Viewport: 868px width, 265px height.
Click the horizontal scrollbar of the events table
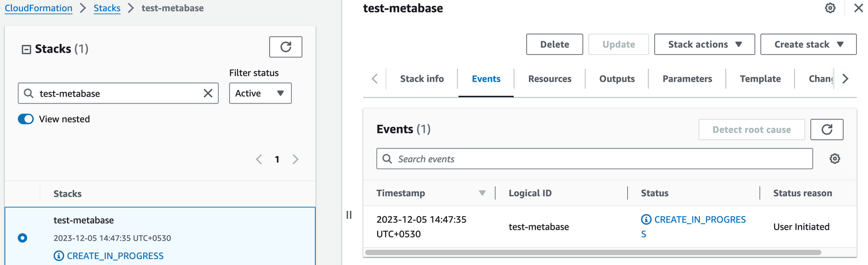(x=593, y=253)
